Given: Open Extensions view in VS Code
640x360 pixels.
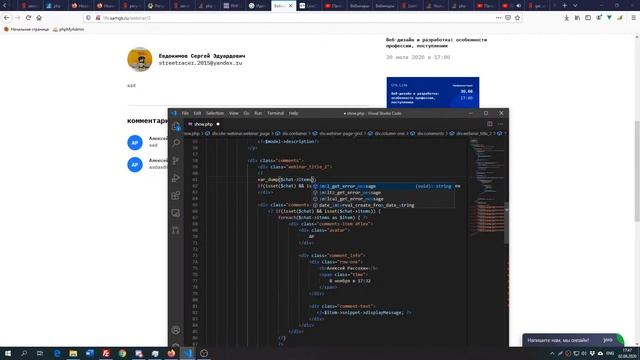Looking at the screenshot, I should [176, 196].
